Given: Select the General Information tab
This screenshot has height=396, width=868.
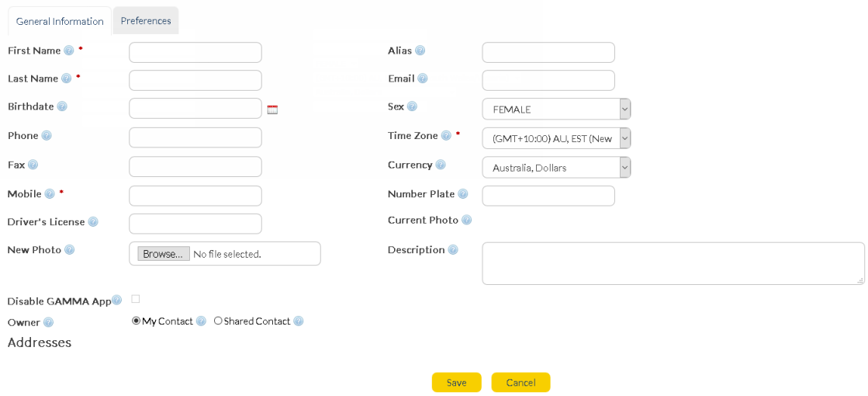Looking at the screenshot, I should pyautogui.click(x=60, y=21).
